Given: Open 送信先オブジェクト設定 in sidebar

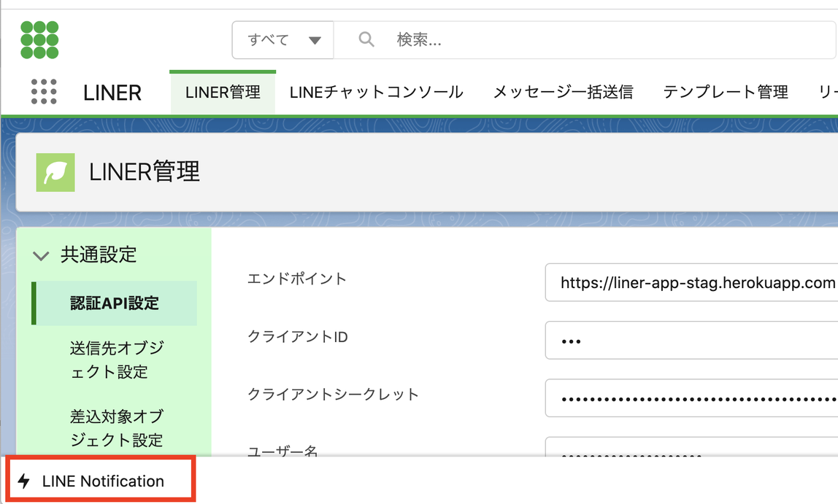Looking at the screenshot, I should click(x=117, y=360).
